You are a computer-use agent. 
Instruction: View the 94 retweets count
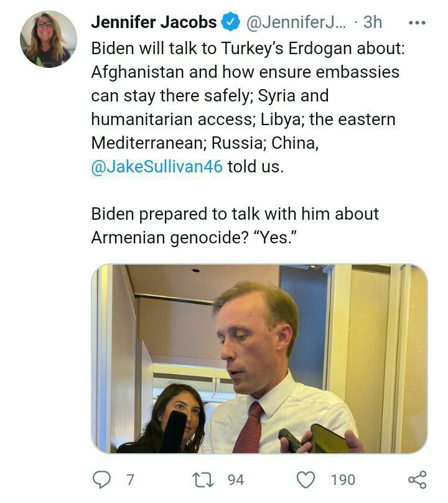(236, 480)
